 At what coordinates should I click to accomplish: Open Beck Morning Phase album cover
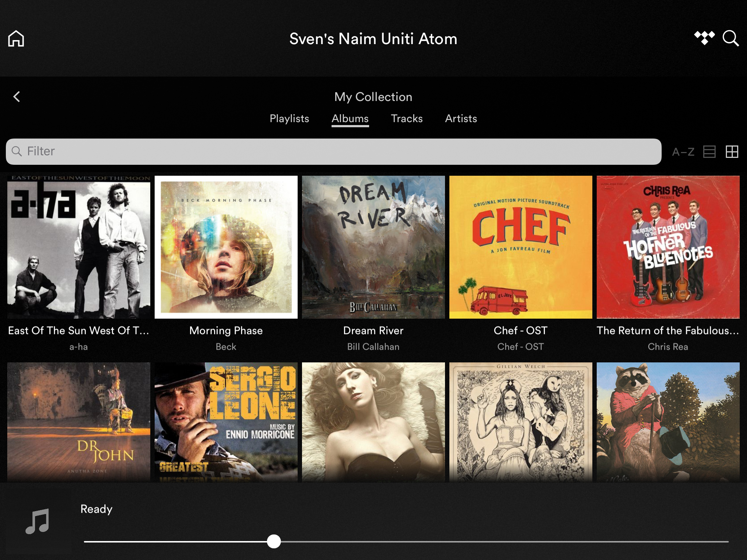pos(226,247)
